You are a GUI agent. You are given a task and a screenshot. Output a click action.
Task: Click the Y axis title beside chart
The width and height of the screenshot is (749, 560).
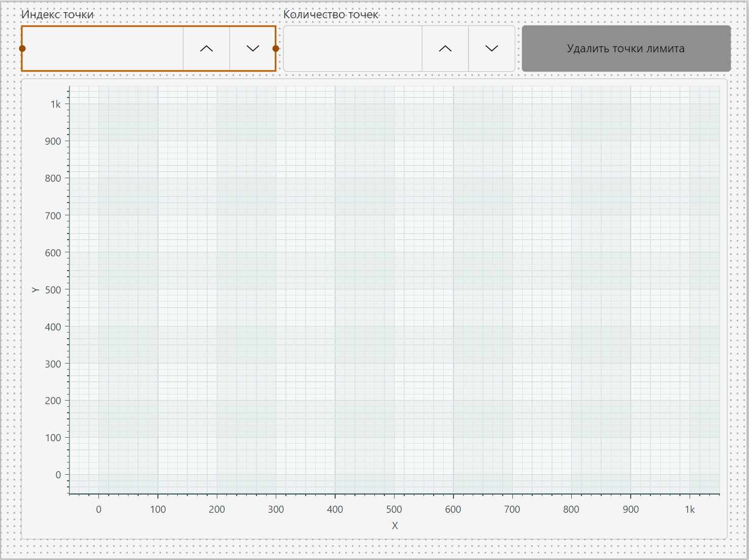pos(35,289)
